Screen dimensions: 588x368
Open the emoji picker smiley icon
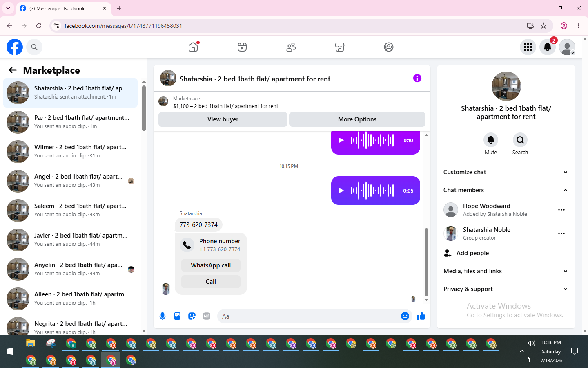coord(405,316)
